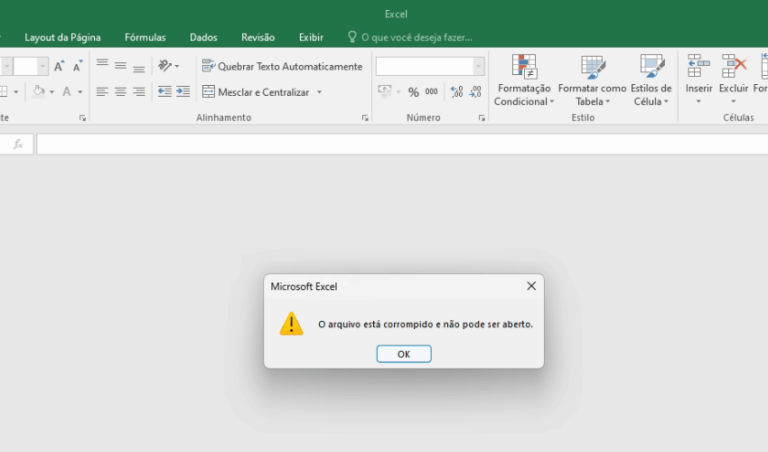The image size is (768, 452).
Task: Apply thousands separator 000 style
Action: (x=432, y=92)
